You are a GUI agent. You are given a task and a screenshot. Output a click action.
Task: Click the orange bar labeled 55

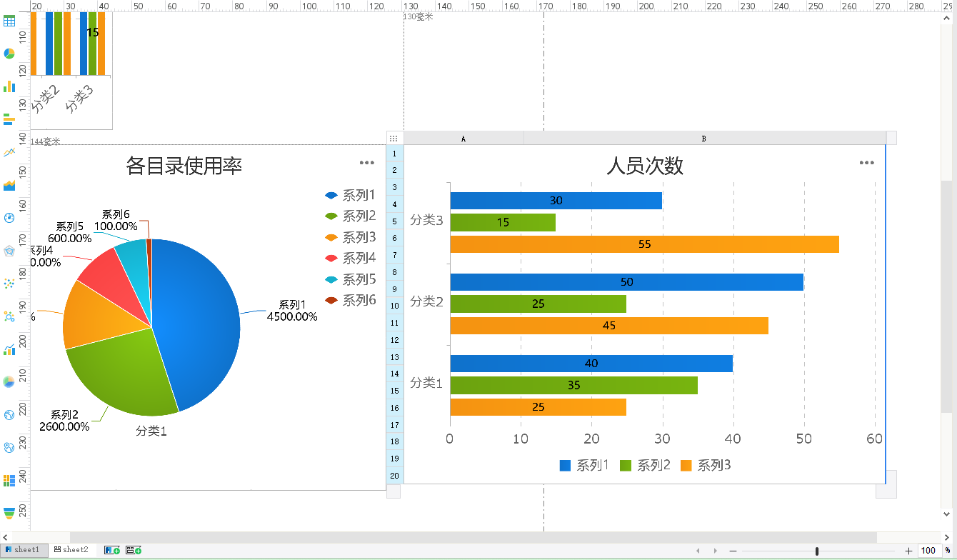click(644, 244)
